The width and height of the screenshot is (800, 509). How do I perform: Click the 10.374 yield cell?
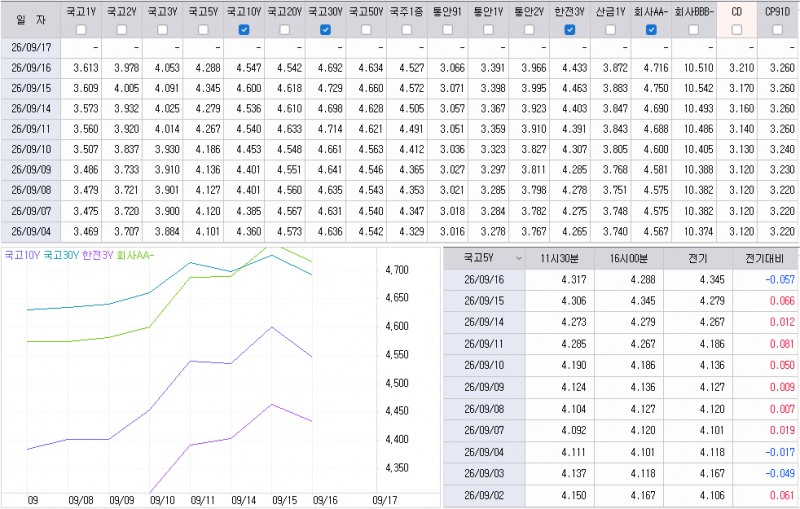point(699,232)
